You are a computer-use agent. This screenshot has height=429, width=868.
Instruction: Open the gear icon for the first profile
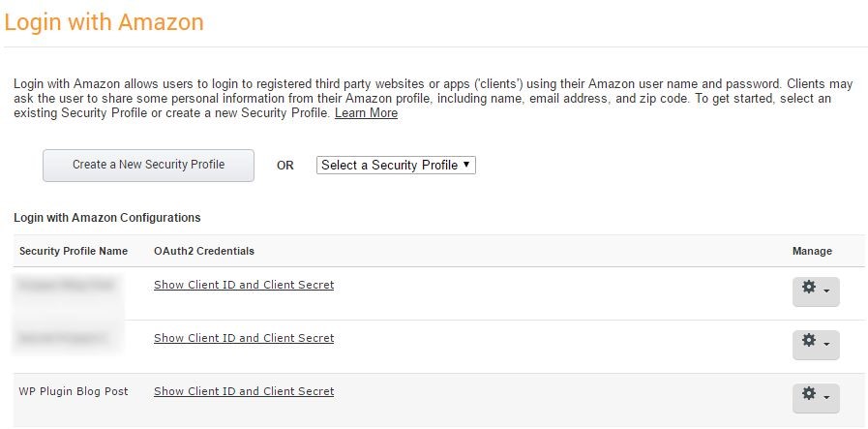click(x=809, y=288)
